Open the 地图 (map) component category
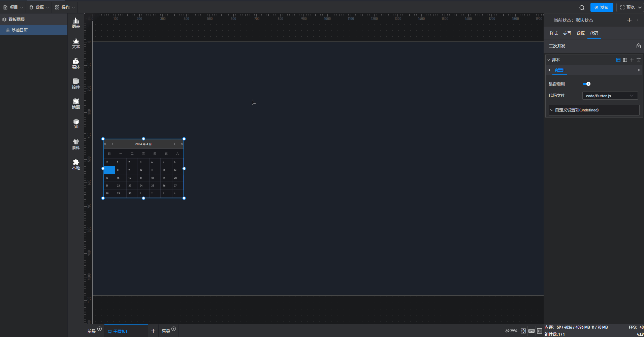 (76, 104)
